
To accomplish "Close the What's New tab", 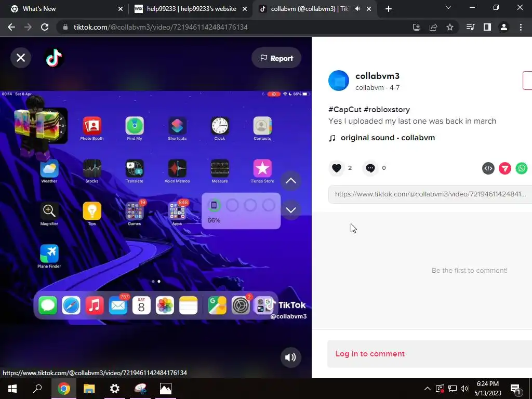I will [x=121, y=9].
